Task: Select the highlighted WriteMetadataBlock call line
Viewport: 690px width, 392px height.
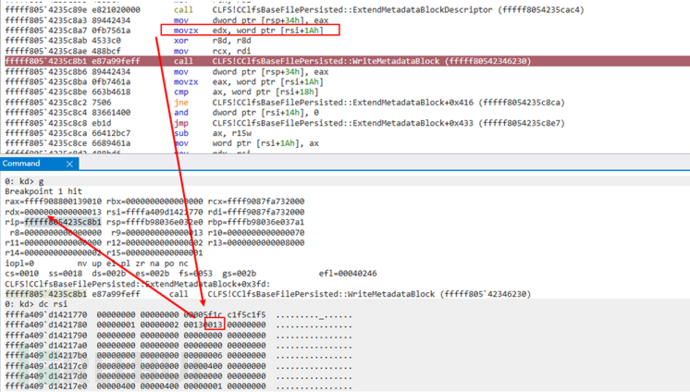Action: pyautogui.click(x=347, y=61)
